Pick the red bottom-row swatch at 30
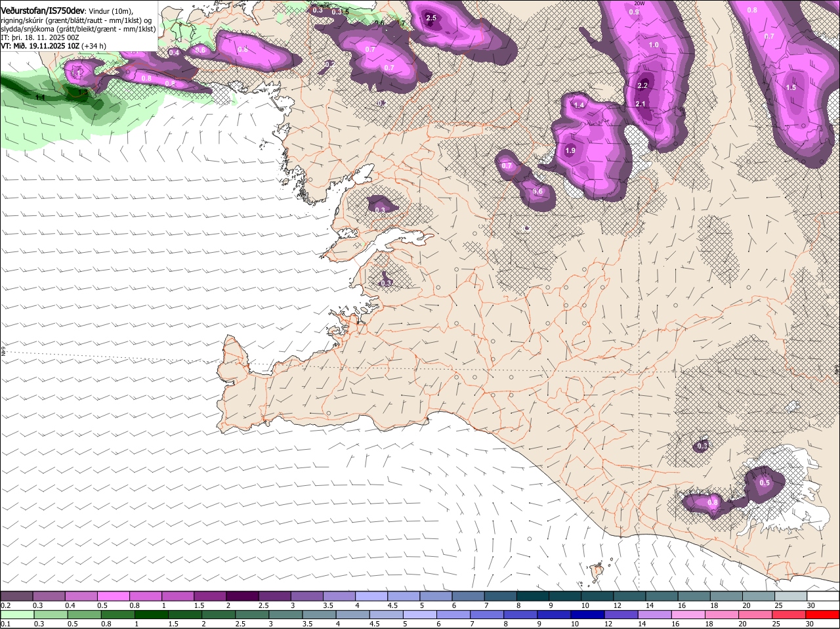This screenshot has width=840, height=629. (822, 615)
